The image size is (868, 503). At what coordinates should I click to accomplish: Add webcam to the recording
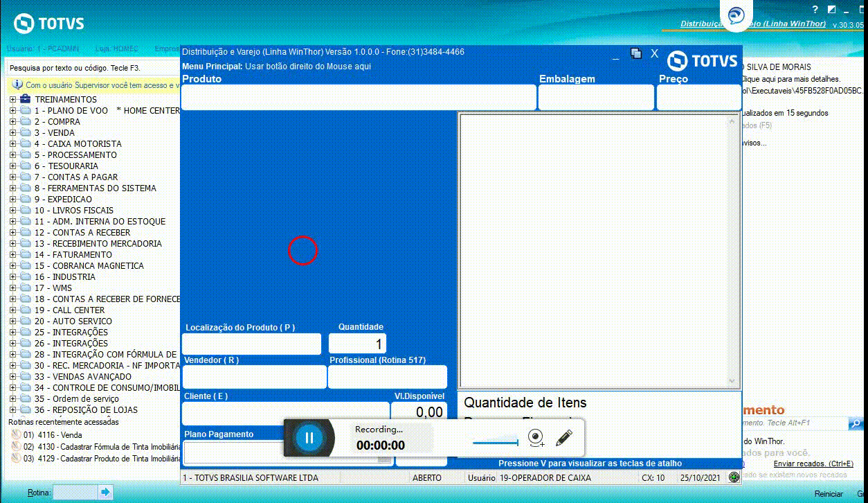(x=535, y=437)
